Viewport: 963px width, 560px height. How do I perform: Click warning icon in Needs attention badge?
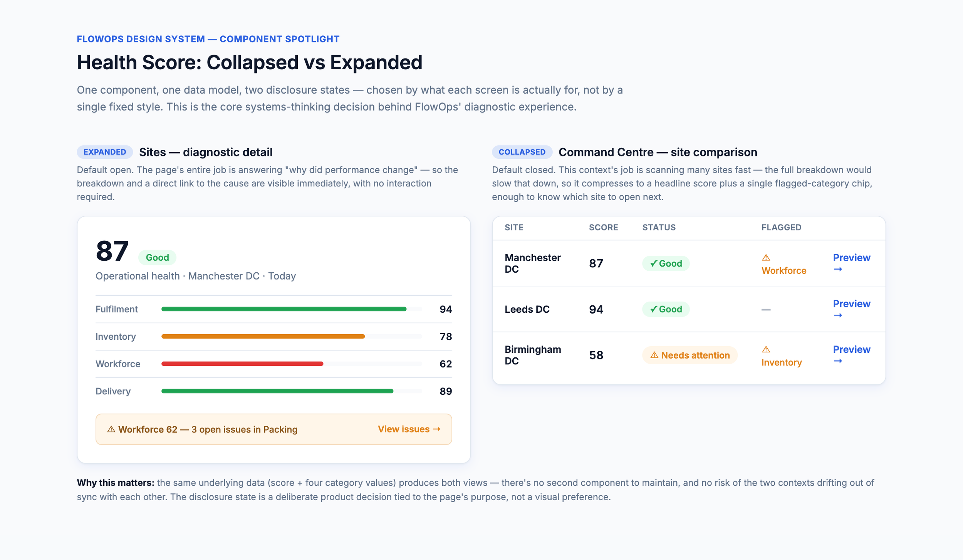click(x=654, y=355)
